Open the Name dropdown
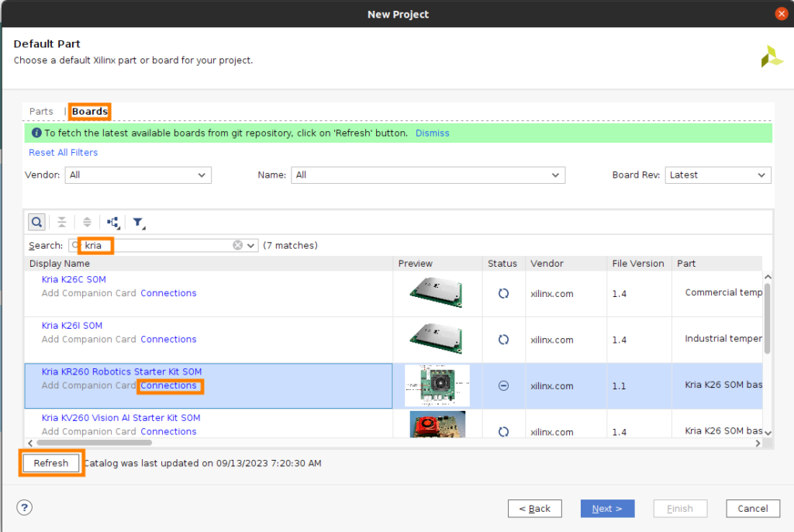 (x=428, y=174)
